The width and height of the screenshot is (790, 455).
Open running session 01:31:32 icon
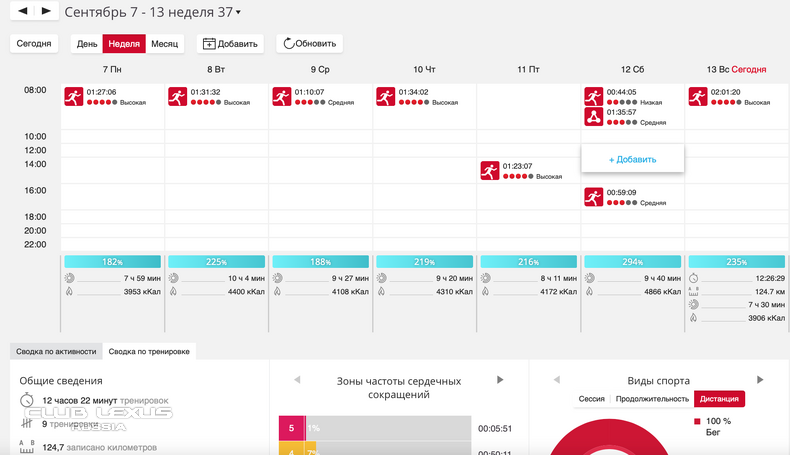pyautogui.click(x=177, y=96)
